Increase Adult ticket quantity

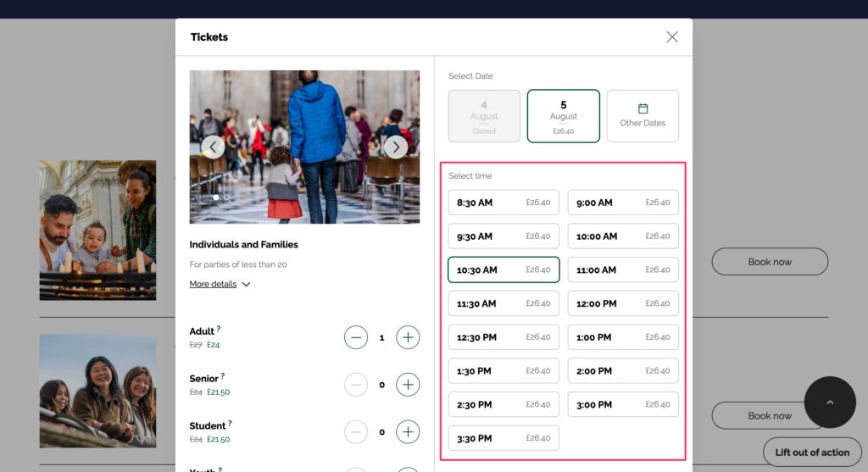click(408, 337)
